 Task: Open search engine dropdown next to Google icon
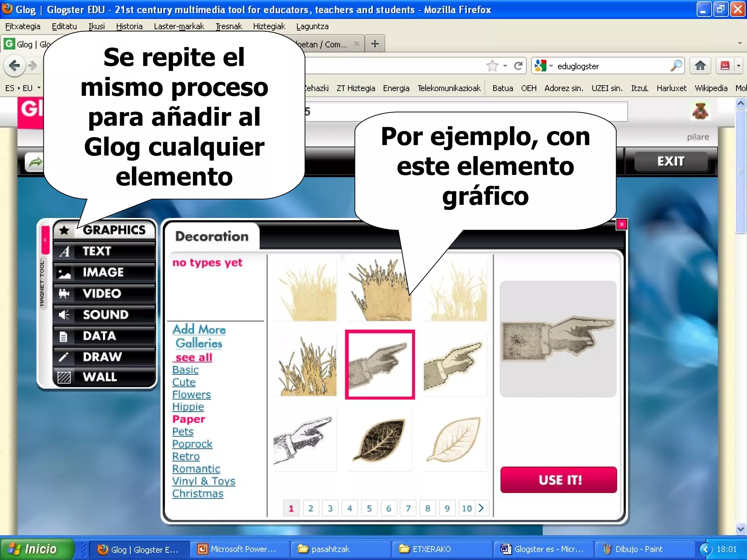click(551, 66)
